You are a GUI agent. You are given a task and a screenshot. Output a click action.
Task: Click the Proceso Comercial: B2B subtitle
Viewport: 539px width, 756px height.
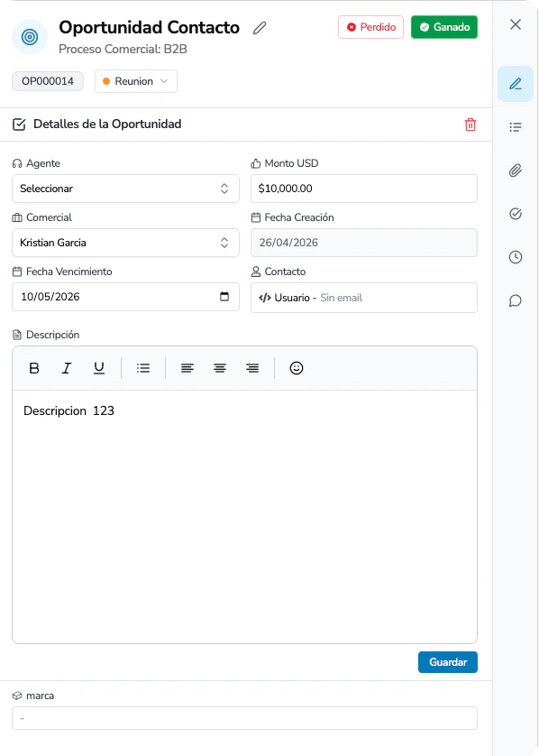click(123, 50)
